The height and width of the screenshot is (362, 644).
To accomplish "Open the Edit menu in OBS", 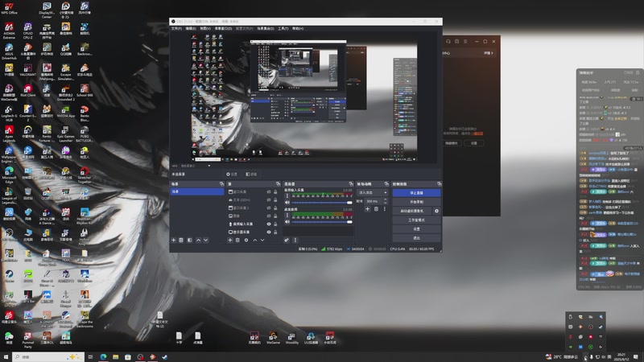I will point(191,29).
